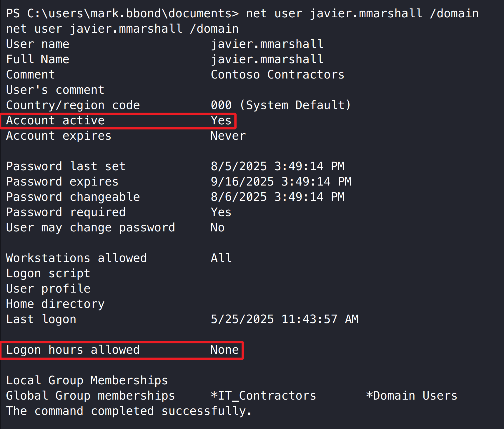Click the 'Yes' value beside Account active
The height and width of the screenshot is (429, 504).
click(x=221, y=121)
